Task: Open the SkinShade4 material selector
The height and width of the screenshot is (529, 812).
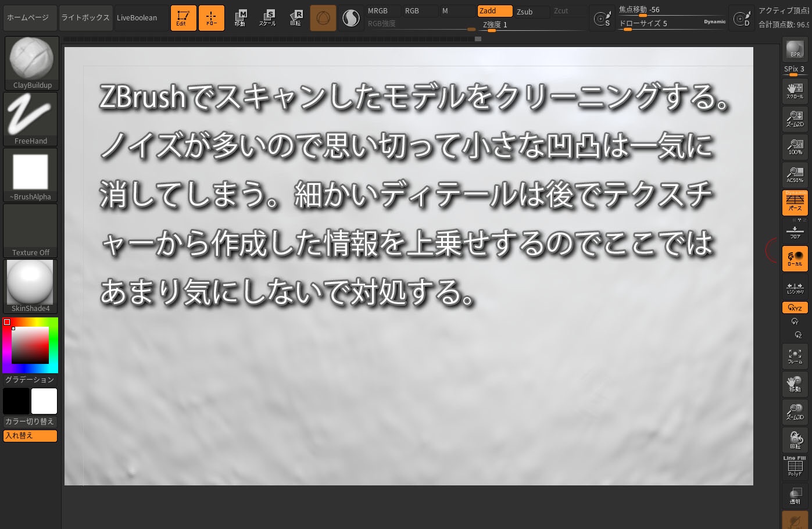Action: [31, 287]
